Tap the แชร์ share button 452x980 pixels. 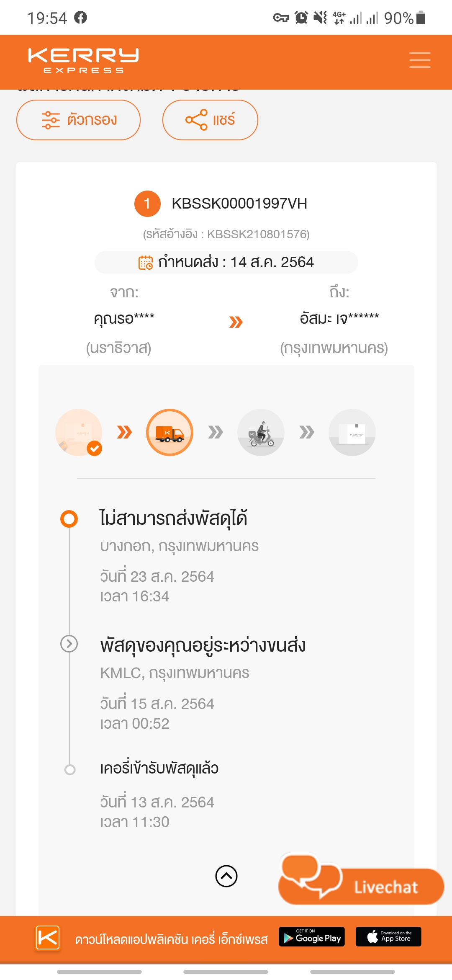210,120
